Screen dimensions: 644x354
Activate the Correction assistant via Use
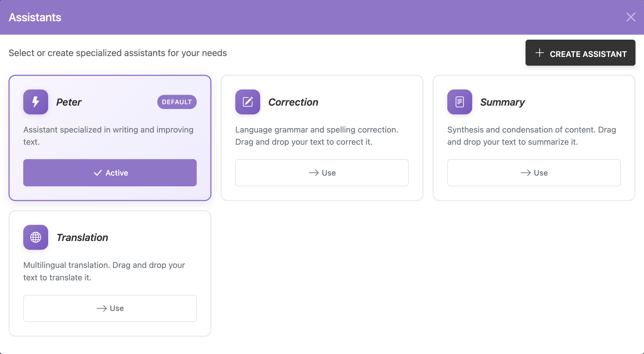pos(322,173)
